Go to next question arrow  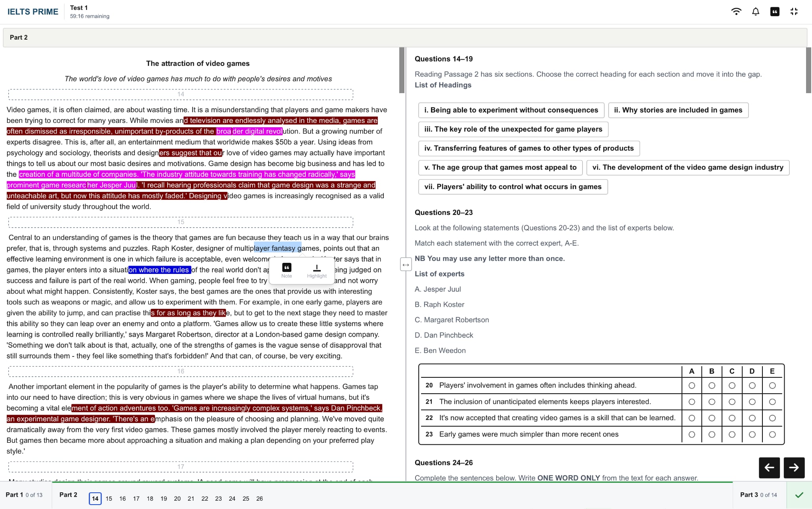coord(794,468)
